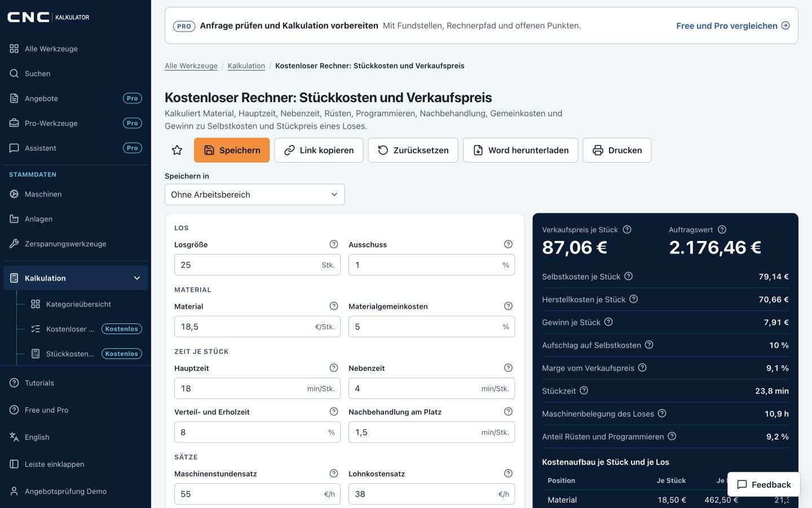Open Maschinen under Stammdaten
Screen dimensions: 812x508
click(76, 194)
